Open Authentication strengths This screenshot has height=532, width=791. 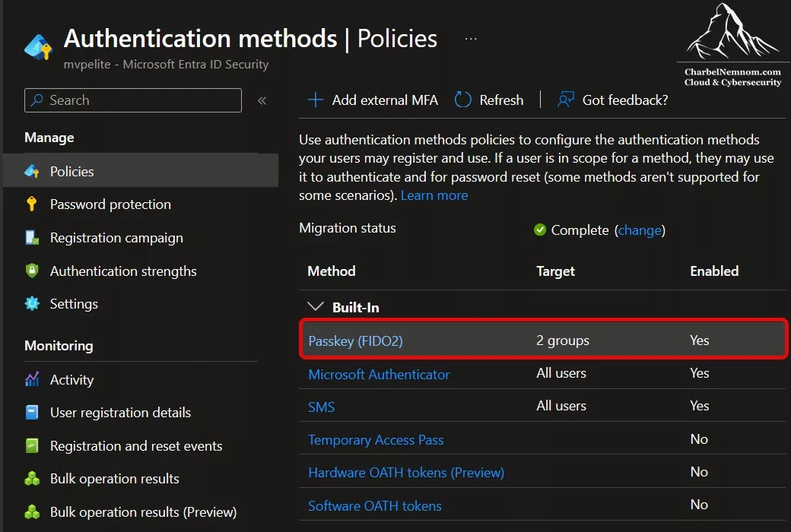pyautogui.click(x=123, y=271)
